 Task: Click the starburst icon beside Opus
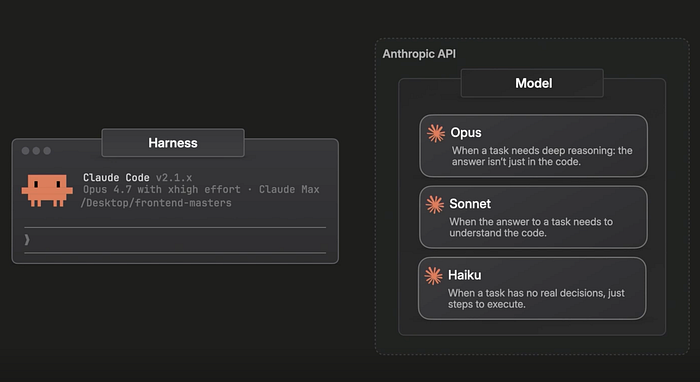[436, 133]
